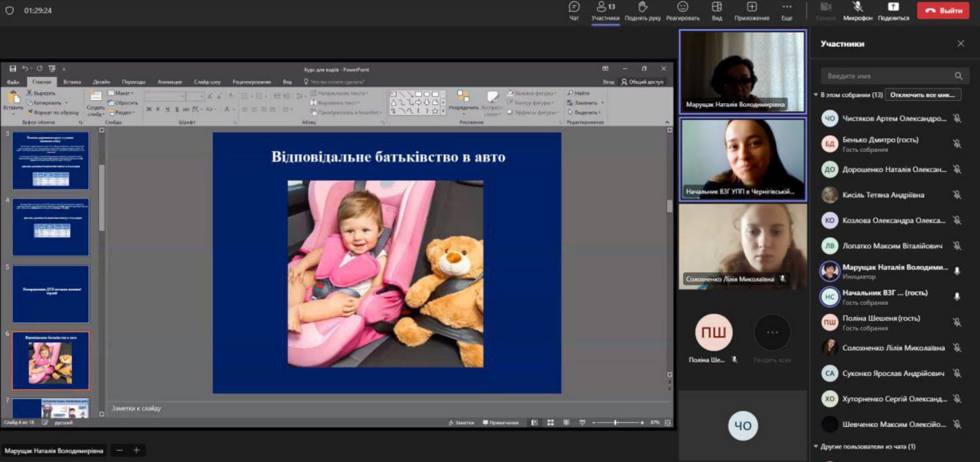Open the Выделить select dropdown
Viewport: 980px width, 462px height.
[584, 113]
